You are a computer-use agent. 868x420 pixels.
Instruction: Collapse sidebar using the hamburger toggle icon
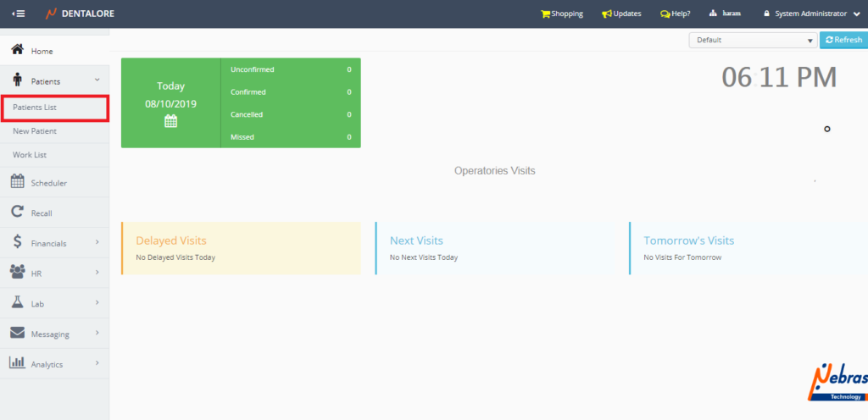(18, 14)
